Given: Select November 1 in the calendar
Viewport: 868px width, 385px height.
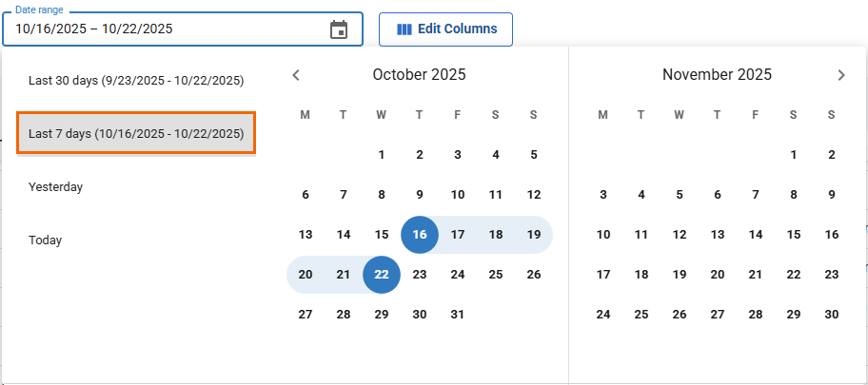Looking at the screenshot, I should 794,155.
